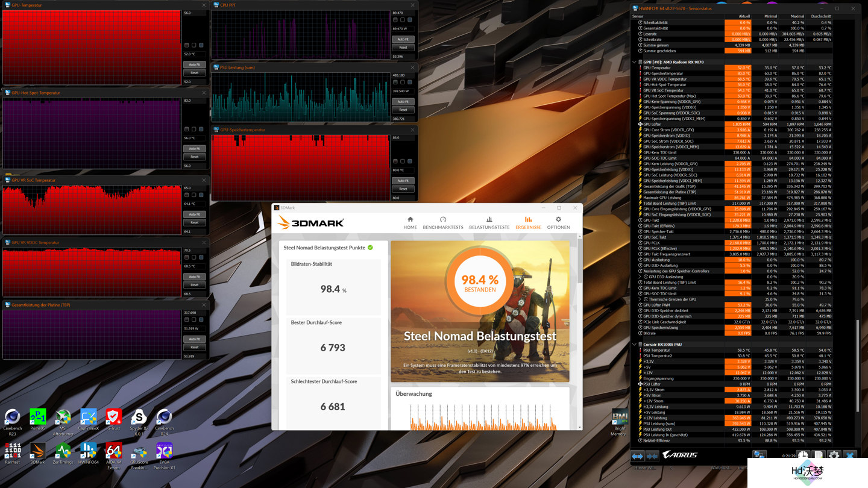
Task: Open the Spyder X2 6.0.1 shortcut
Action: [x=139, y=422]
